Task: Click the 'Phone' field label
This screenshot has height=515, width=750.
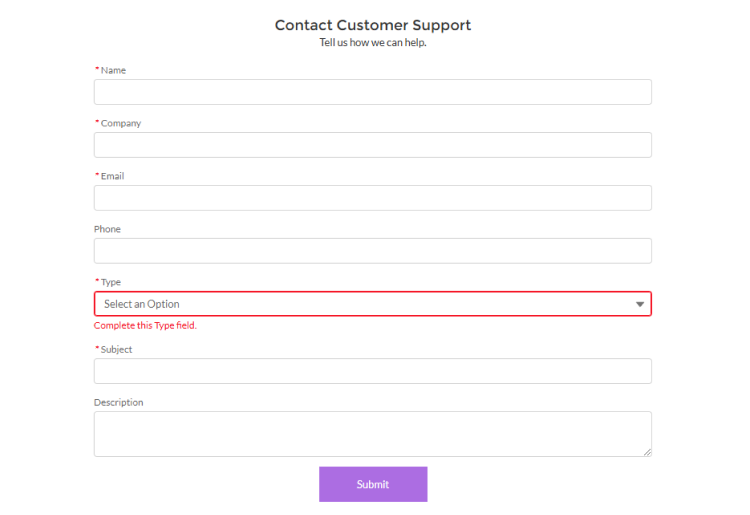Action: (107, 229)
